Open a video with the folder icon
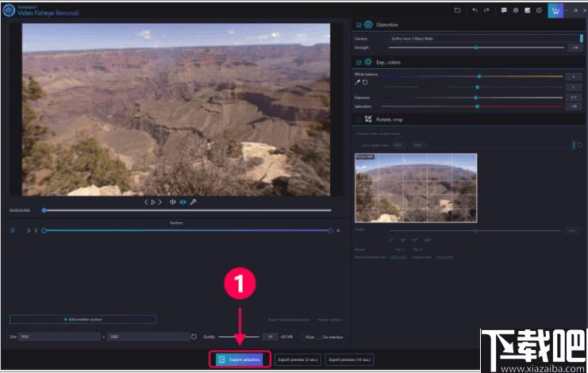 pyautogui.click(x=457, y=10)
